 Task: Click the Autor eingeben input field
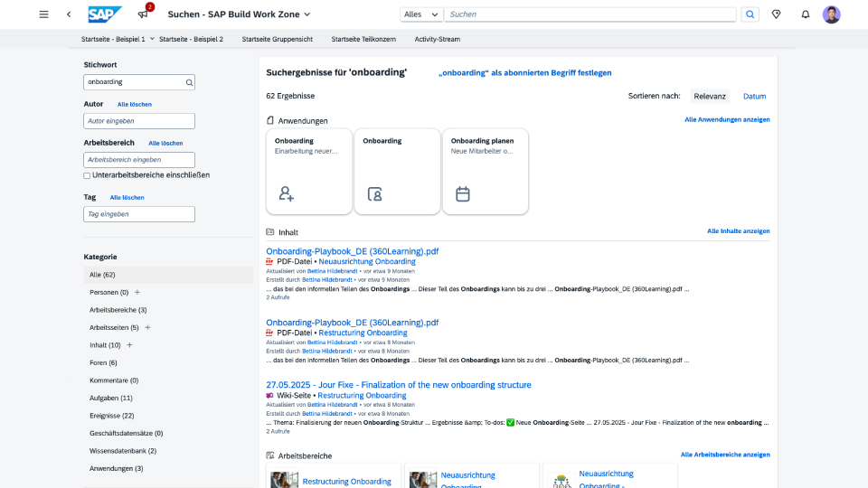point(139,121)
